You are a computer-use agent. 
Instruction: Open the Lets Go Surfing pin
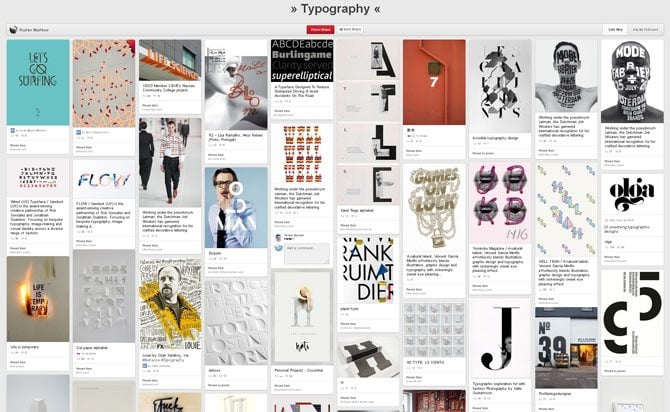(38, 82)
